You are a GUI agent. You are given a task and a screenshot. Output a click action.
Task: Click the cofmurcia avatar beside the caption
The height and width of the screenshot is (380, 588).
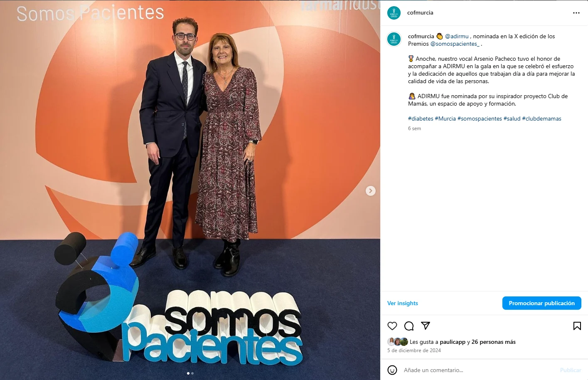(x=394, y=39)
